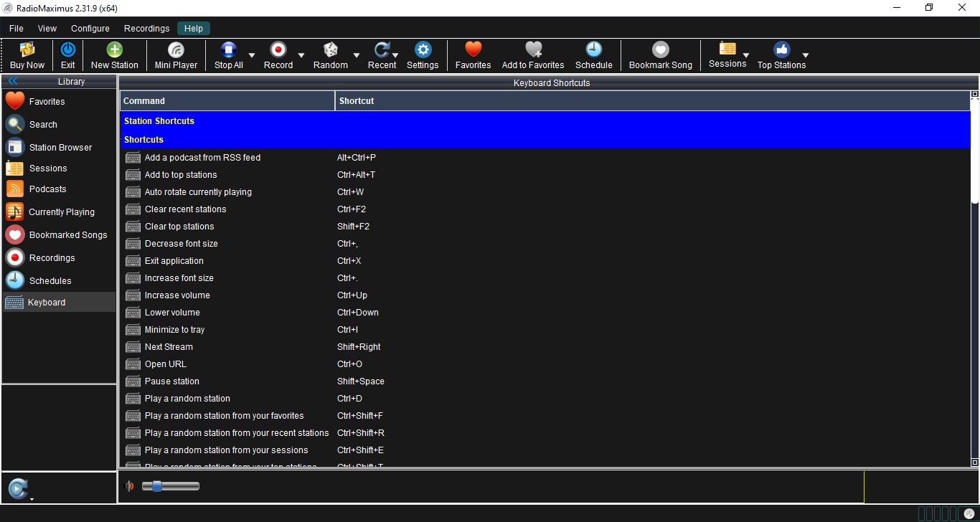Open Search in the Library sidebar
This screenshot has width=980, height=522.
tap(59, 124)
